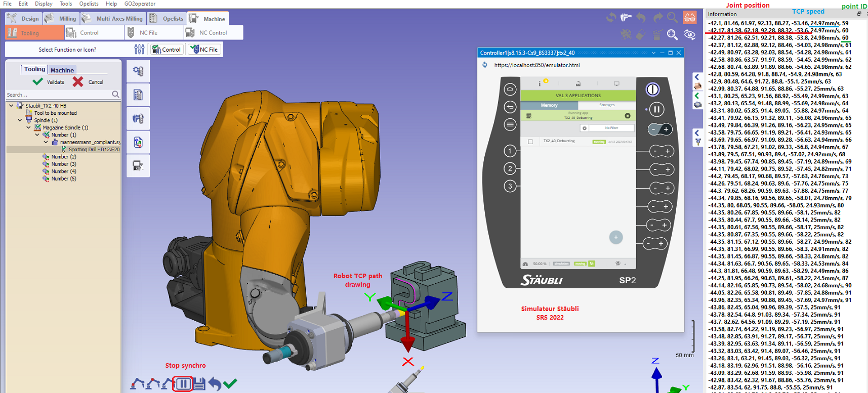Viewport: 868px width, 393px height.
Task: Reload the emulator page with the refresh icon
Action: click(485, 65)
